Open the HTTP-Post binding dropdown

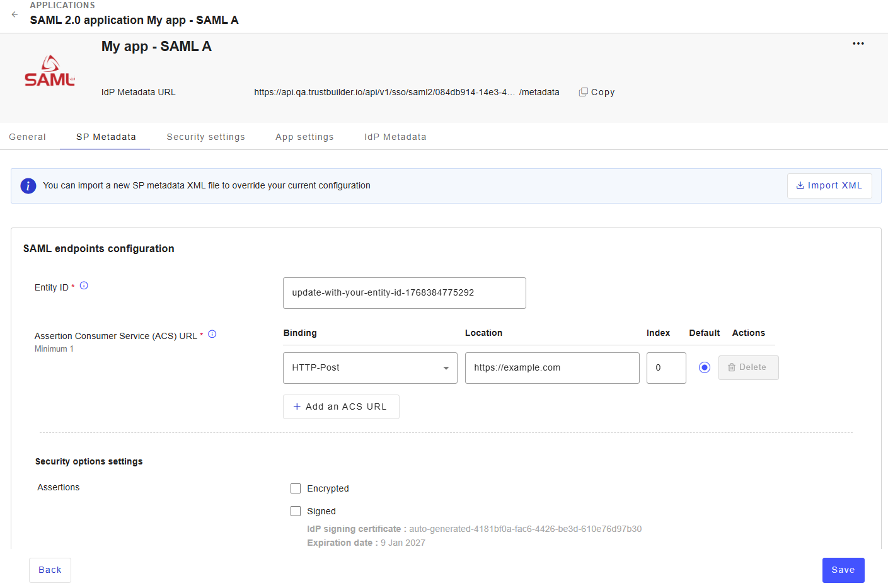point(370,368)
